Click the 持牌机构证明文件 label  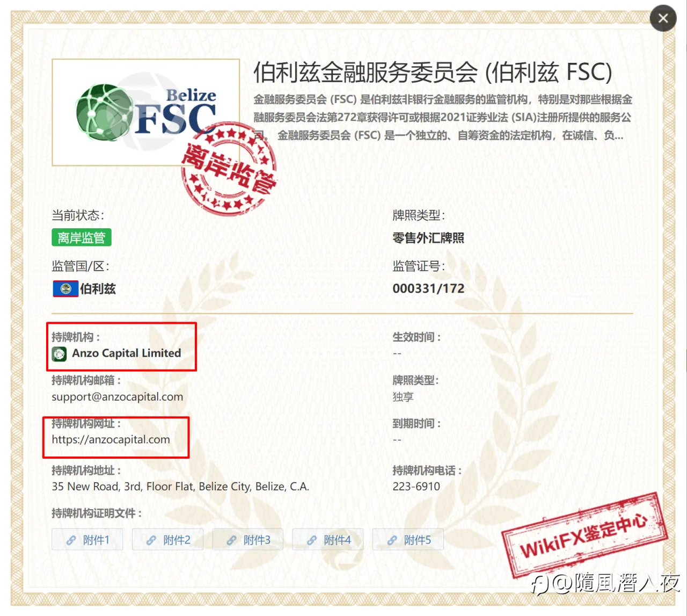pyautogui.click(x=97, y=513)
